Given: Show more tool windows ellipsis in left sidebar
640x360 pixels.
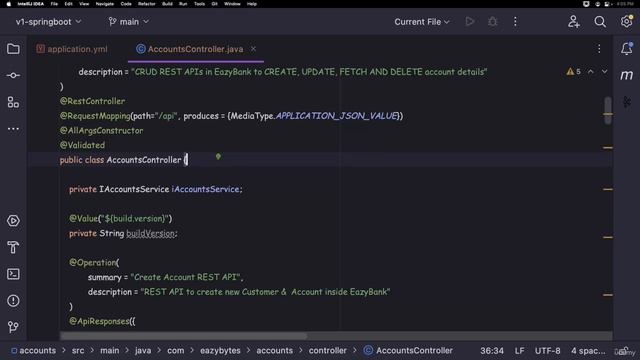Looking at the screenshot, I should click(x=13, y=129).
